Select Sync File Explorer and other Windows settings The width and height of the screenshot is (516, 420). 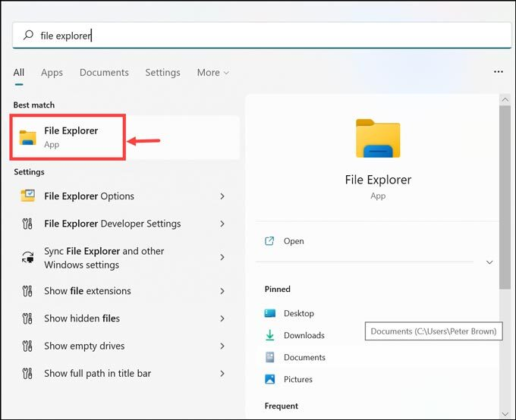(x=104, y=258)
